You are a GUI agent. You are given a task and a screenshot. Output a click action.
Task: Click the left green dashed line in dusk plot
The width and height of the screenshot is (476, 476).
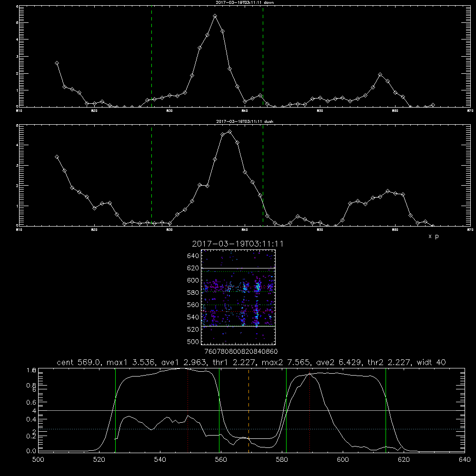pyautogui.click(x=151, y=176)
